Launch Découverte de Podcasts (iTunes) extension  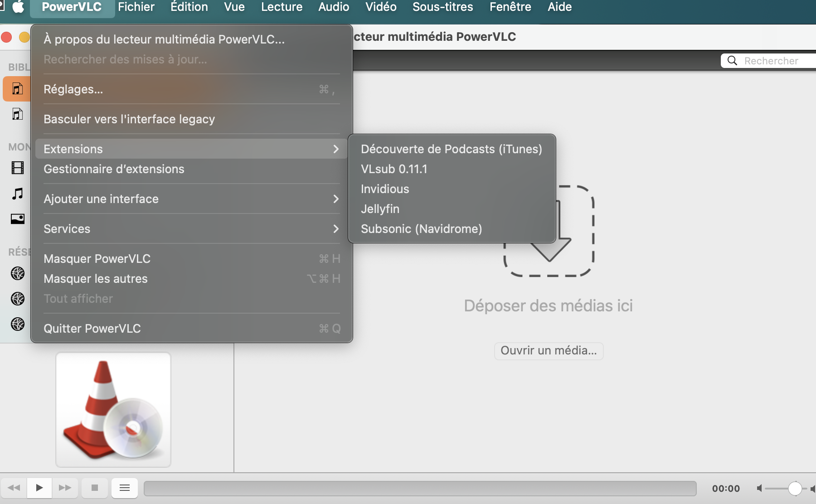tap(452, 149)
